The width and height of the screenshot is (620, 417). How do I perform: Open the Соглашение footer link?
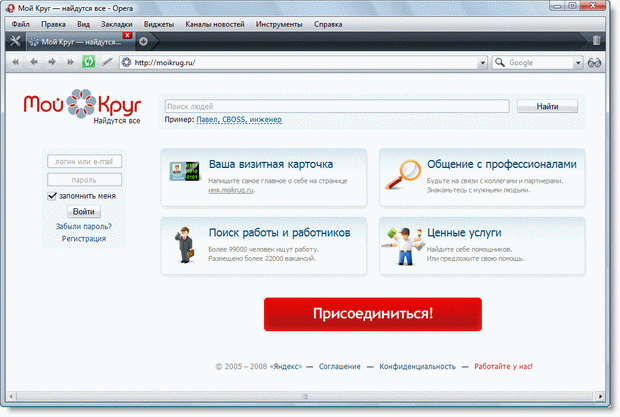pyautogui.click(x=340, y=366)
